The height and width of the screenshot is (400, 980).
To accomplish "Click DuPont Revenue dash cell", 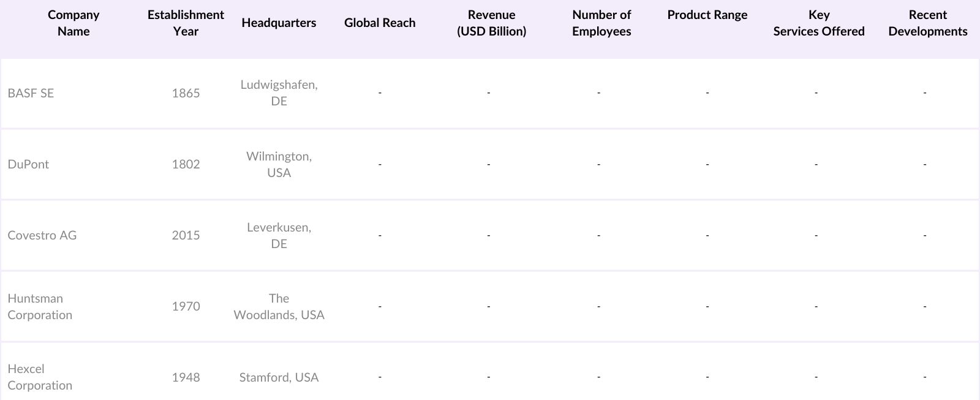I will pyautogui.click(x=488, y=164).
